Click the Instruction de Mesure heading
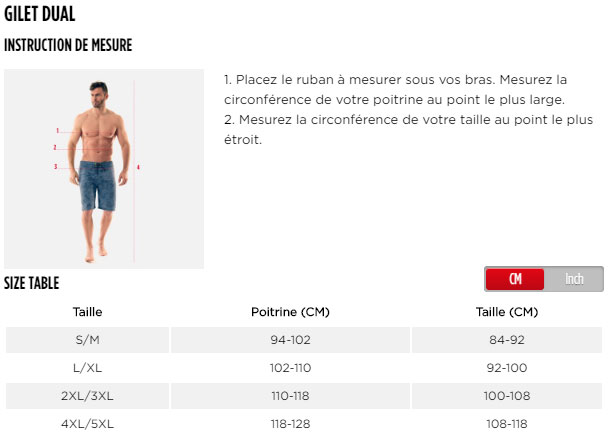Image resolution: width=611 pixels, height=446 pixels. [68, 45]
